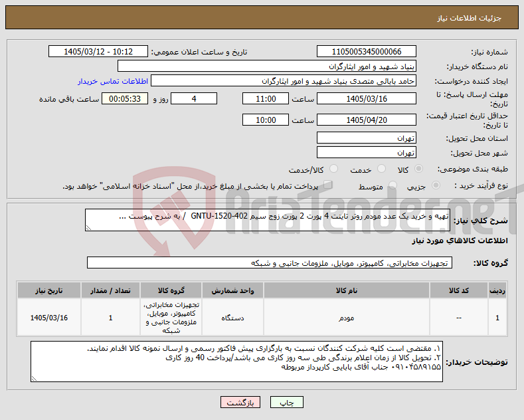This screenshot has width=524, height=420.
Task: Select the جزیی purchase type radio
Action: tap(436, 185)
